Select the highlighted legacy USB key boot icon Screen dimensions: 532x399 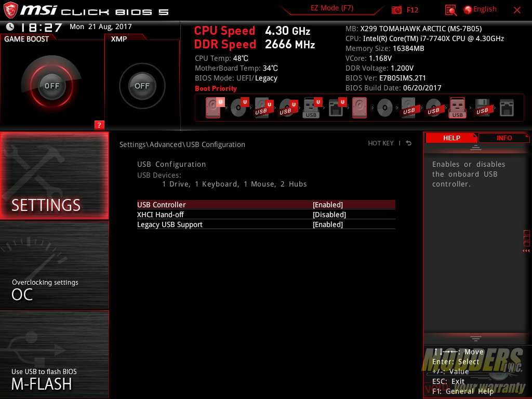457,108
